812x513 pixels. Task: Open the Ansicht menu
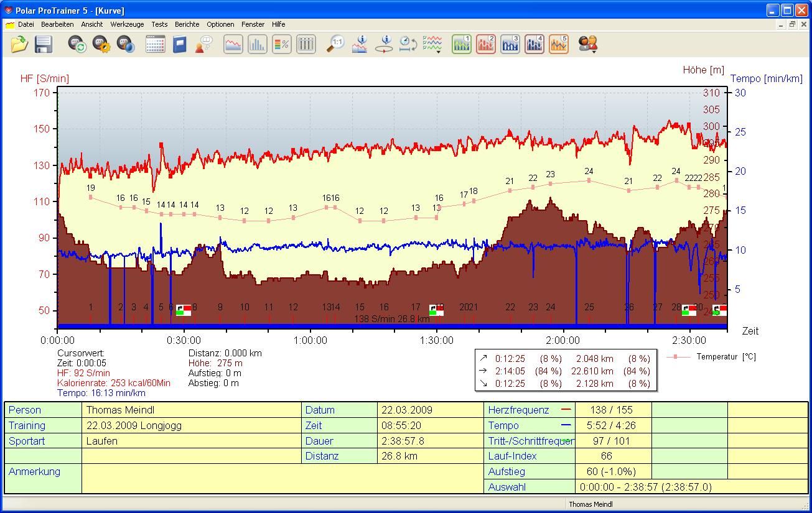92,24
